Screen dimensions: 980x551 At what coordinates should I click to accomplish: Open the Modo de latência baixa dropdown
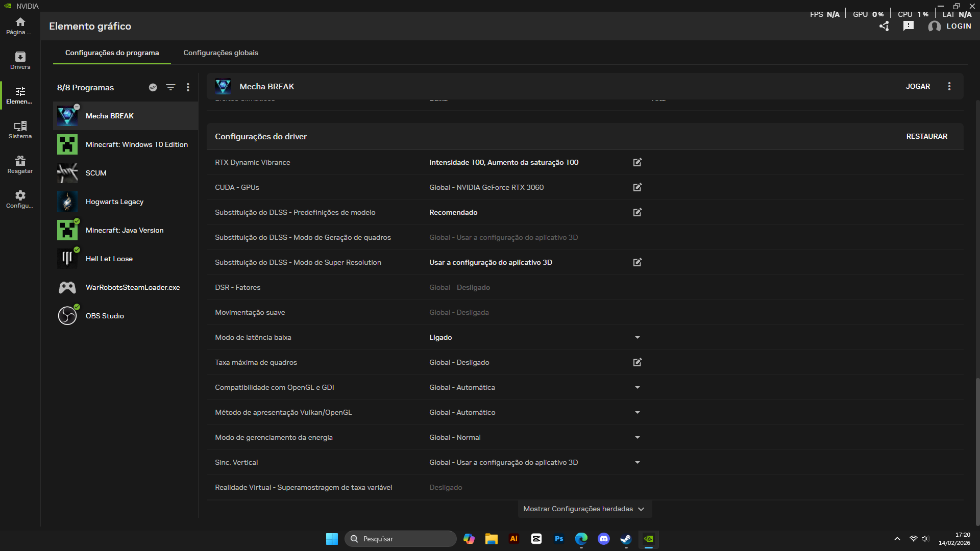638,337
